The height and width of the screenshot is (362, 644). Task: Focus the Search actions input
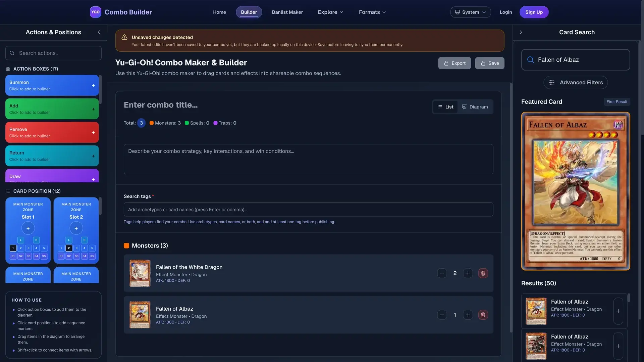pos(53,53)
